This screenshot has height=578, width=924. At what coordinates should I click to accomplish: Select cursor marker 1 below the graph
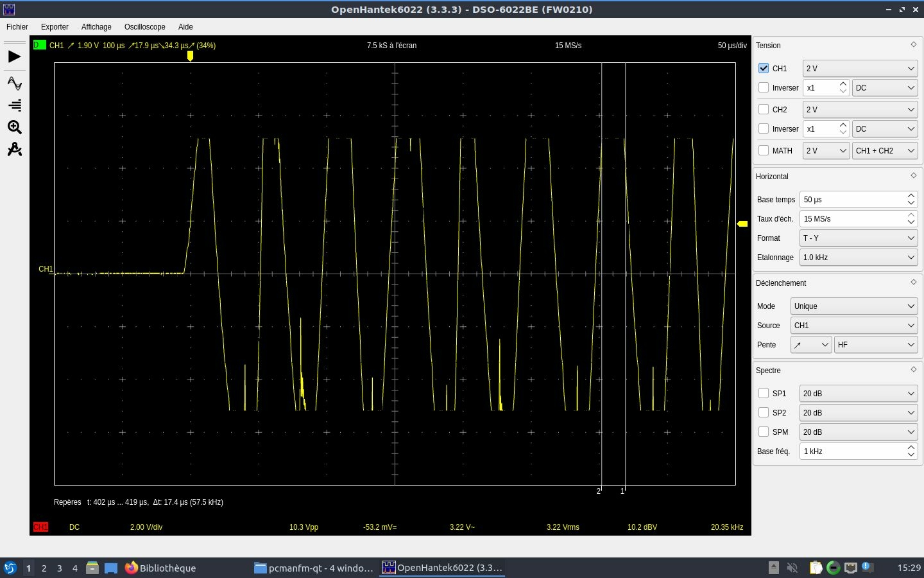[622, 491]
